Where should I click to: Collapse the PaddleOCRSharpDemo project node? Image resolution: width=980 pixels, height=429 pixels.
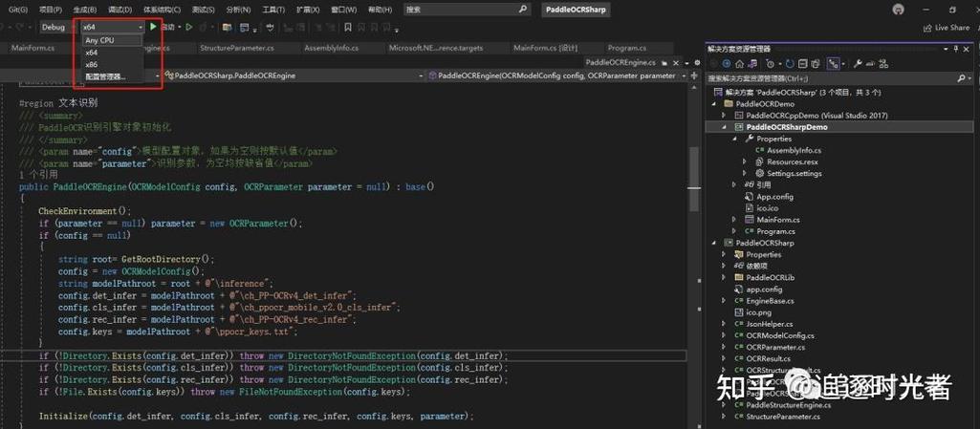[725, 127]
